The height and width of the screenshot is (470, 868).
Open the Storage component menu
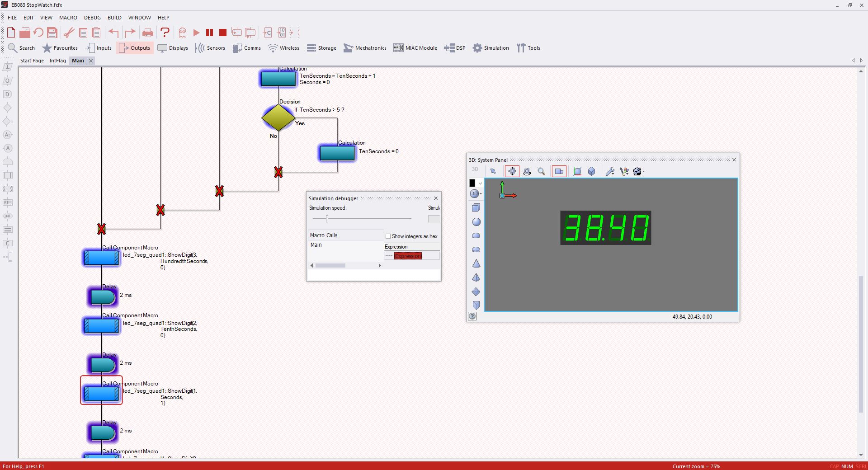tap(321, 48)
